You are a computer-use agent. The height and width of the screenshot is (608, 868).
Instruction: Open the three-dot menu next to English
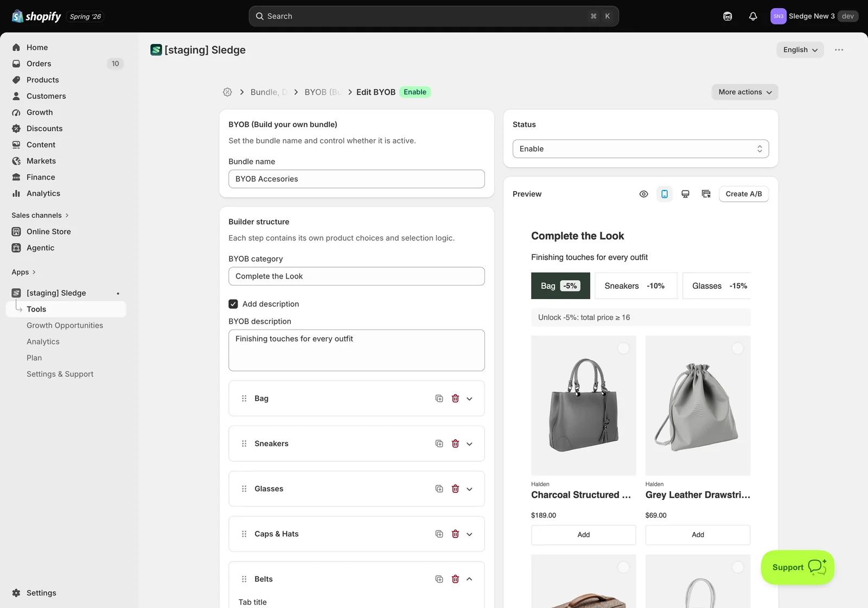click(x=839, y=50)
